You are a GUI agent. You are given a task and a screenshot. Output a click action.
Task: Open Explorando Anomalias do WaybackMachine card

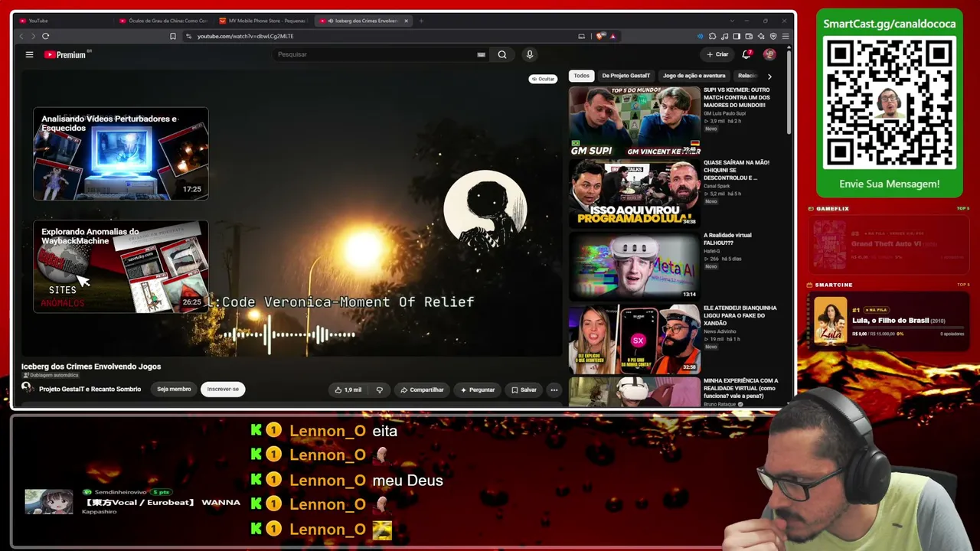pos(120,266)
